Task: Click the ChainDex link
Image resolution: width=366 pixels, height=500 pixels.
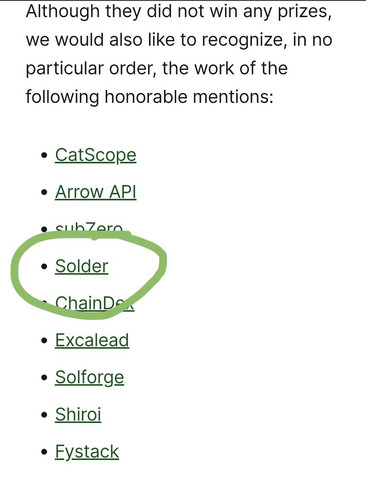Action: (x=95, y=303)
